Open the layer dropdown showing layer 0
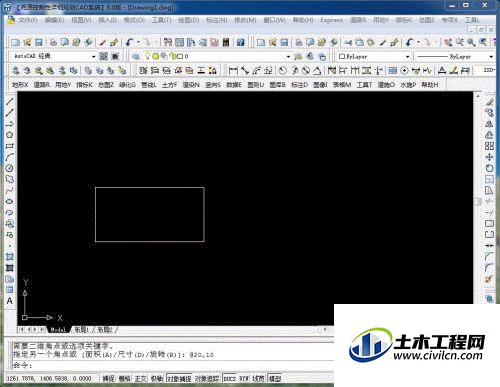Screen dimensions: 500x387 tap(288, 56)
